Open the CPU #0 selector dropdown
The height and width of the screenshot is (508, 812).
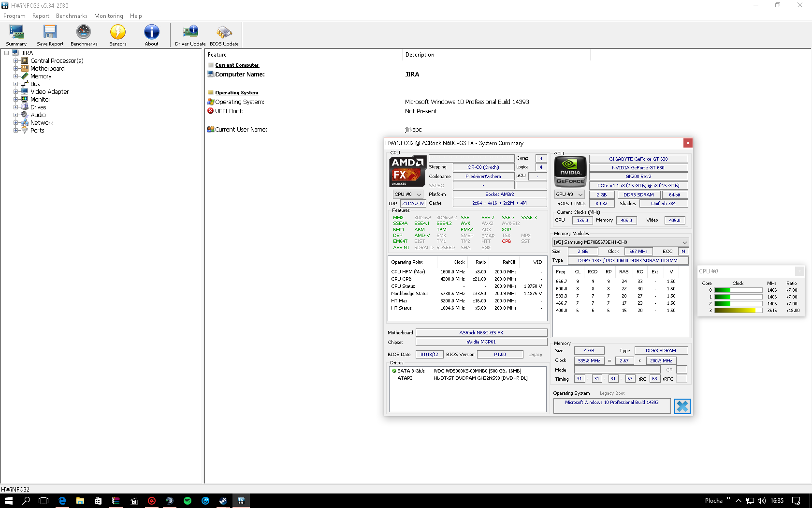tap(408, 194)
